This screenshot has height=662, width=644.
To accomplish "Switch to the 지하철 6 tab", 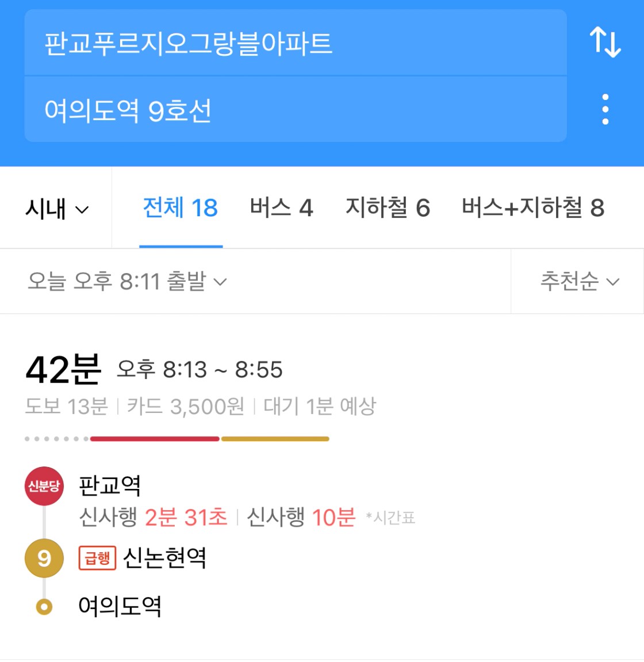I will (x=388, y=208).
